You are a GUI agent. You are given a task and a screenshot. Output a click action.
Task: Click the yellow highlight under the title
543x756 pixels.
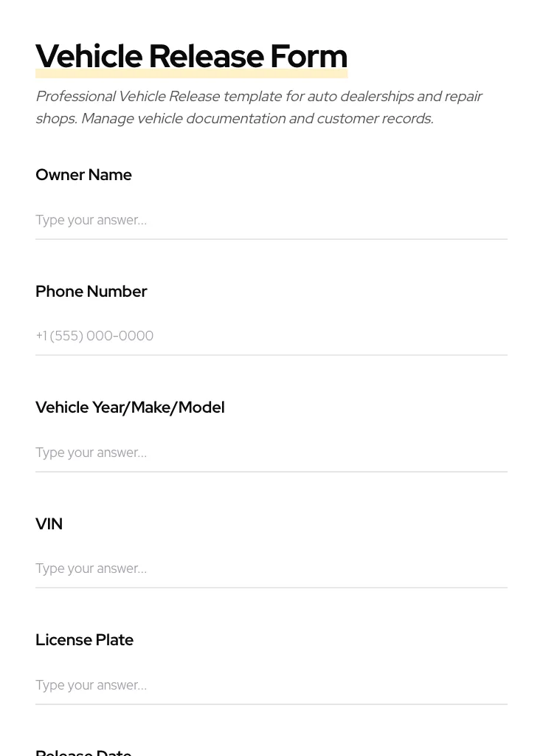point(191,75)
